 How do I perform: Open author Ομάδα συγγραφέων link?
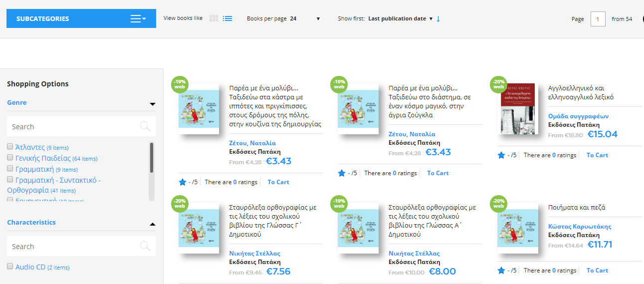[578, 116]
